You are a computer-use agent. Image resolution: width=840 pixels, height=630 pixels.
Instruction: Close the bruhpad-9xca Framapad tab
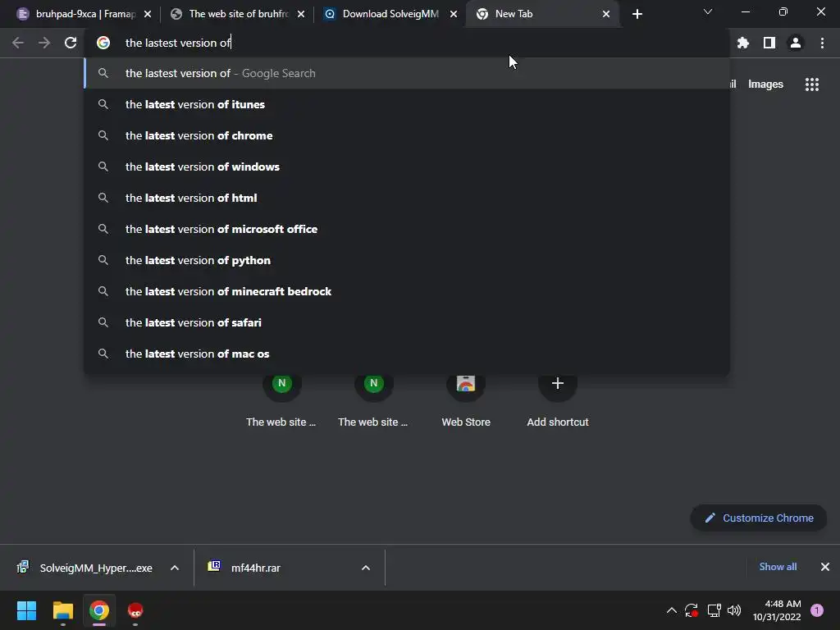148,14
